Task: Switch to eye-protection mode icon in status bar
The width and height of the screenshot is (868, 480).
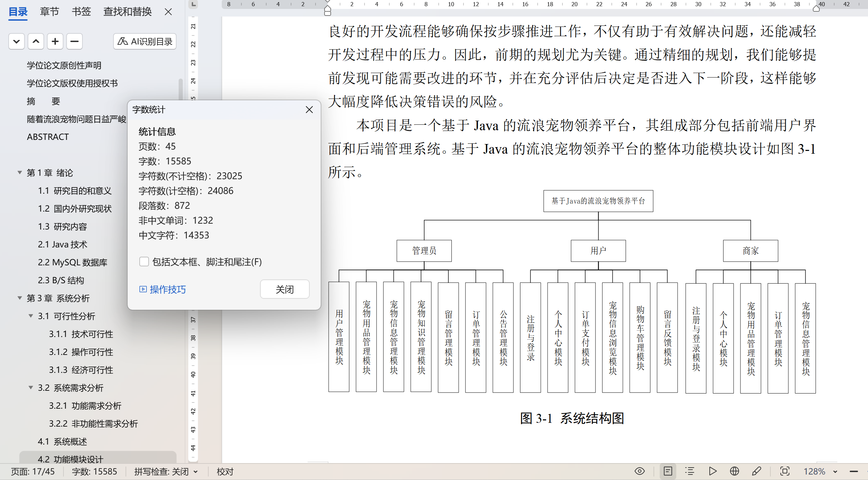Action: coord(640,471)
